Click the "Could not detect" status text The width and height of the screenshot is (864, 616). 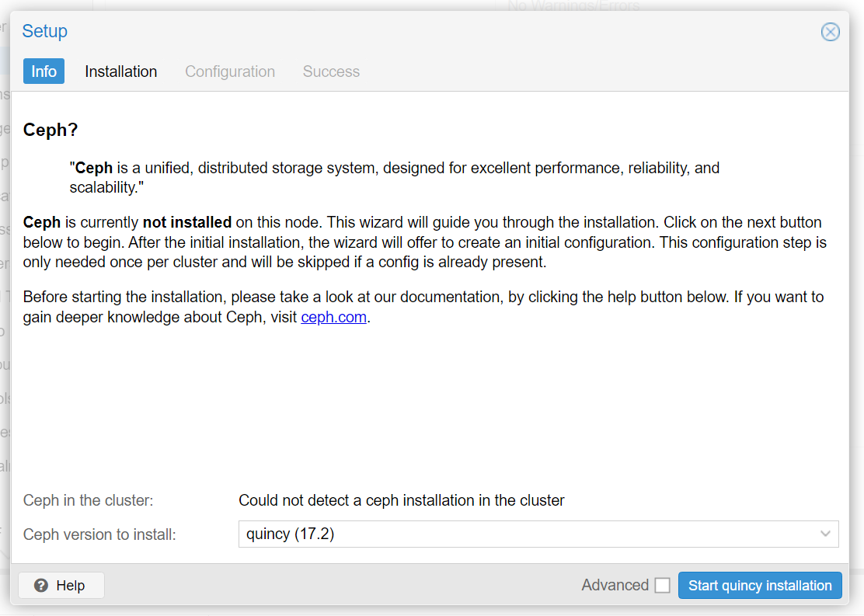401,500
